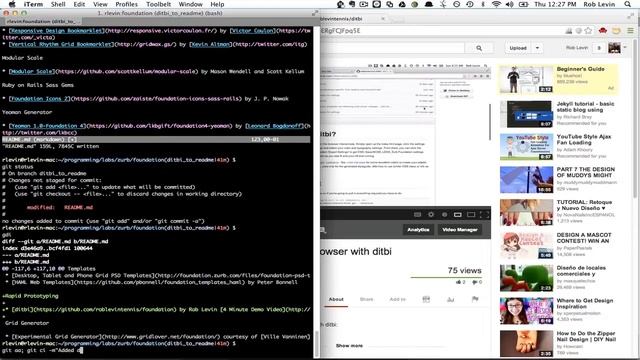Click the report flag icon

click(x=475, y=299)
